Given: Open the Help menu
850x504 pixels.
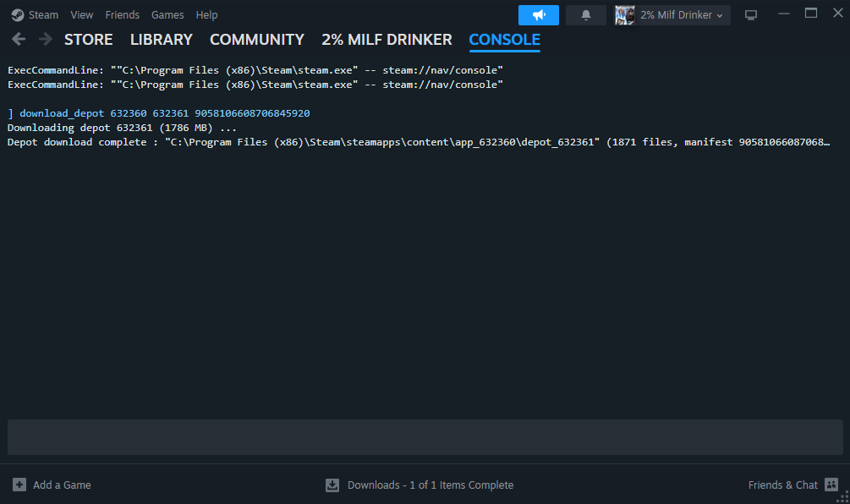Looking at the screenshot, I should [206, 15].
